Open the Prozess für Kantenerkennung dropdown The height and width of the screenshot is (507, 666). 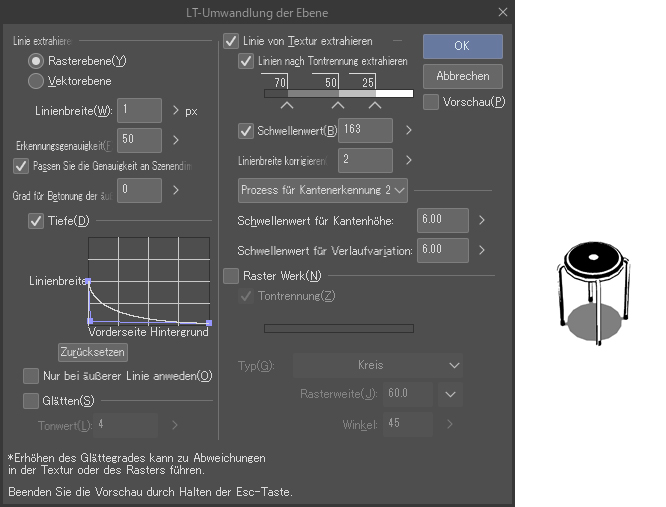[323, 189]
